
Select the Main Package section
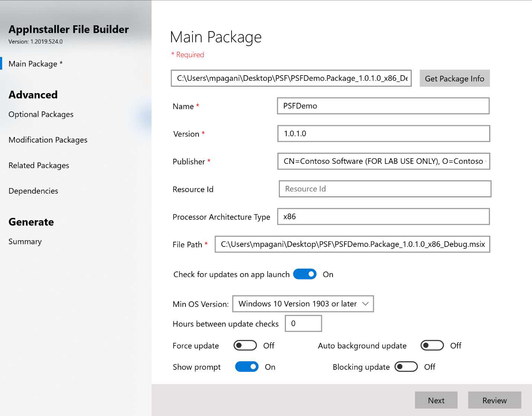[35, 64]
